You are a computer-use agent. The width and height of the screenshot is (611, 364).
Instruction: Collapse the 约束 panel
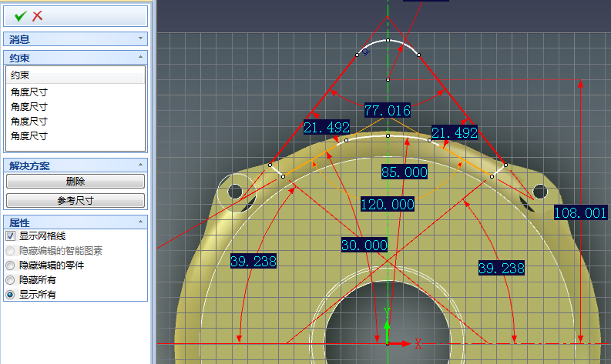[140, 57]
